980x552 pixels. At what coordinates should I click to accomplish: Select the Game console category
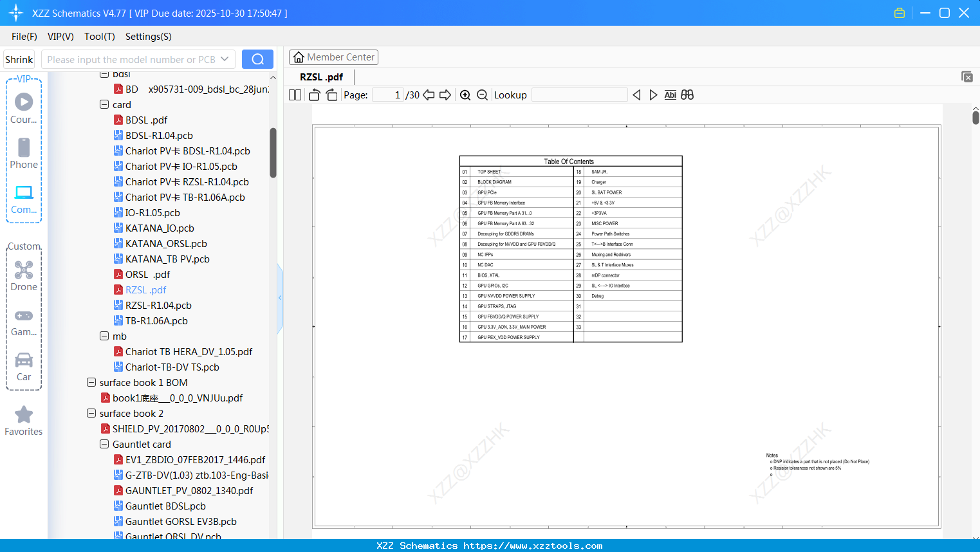pos(24,322)
